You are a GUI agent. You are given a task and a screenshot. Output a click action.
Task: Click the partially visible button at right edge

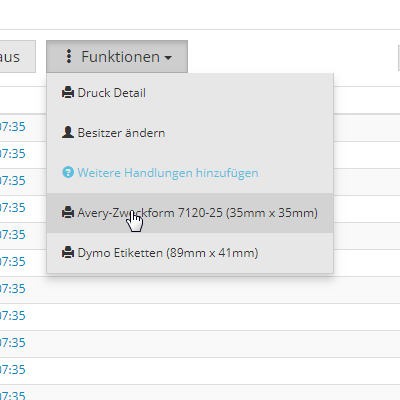[x=399, y=58]
